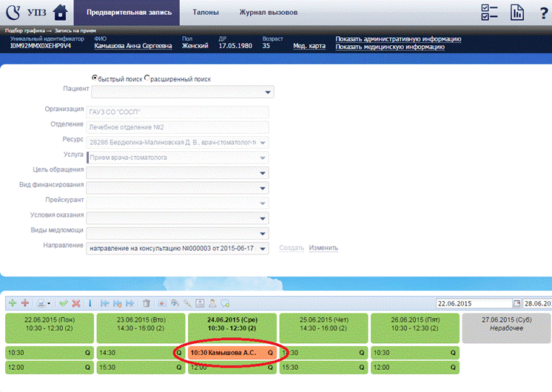The image size is (552, 392).
Task: Click the pencil edit icon in toolbar
Action: (187, 303)
